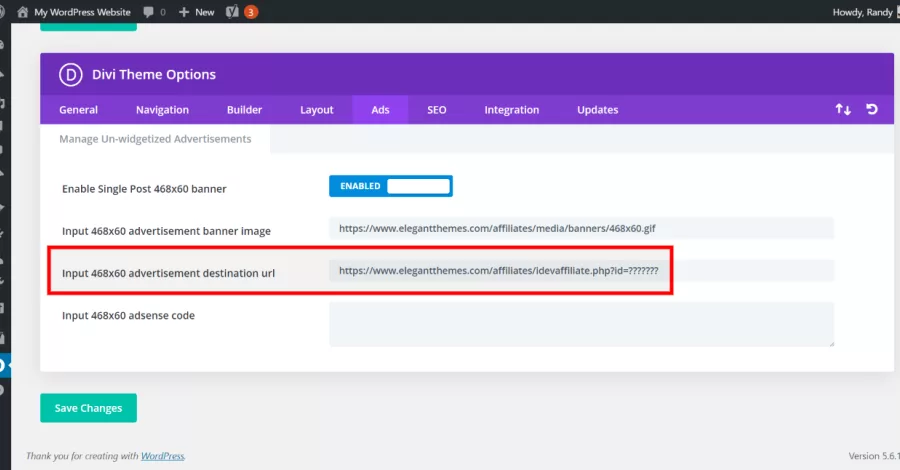This screenshot has width=900, height=470.
Task: Click the Divi Theme Options title
Action: [x=154, y=75]
